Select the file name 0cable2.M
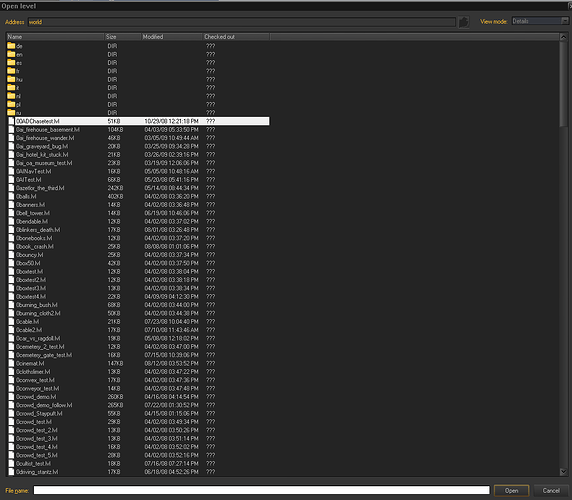 (29, 330)
